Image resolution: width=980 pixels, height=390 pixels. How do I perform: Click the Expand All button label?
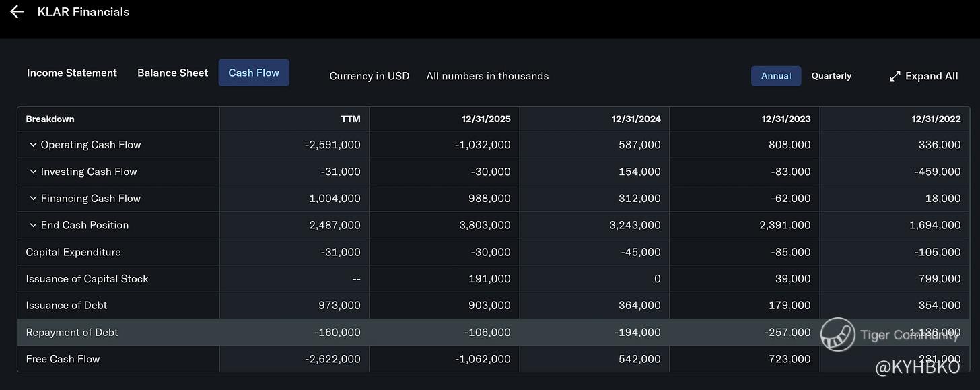coord(932,76)
